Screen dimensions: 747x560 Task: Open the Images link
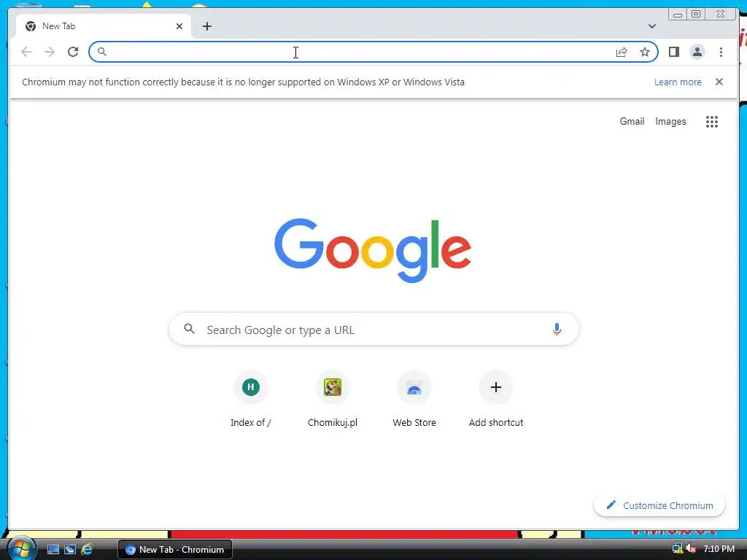[x=670, y=122]
